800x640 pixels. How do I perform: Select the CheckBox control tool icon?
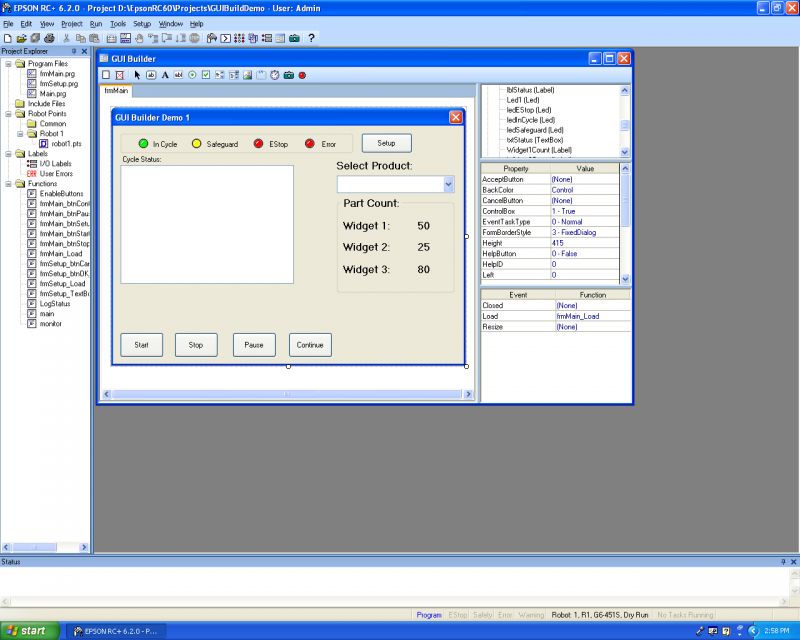click(x=206, y=75)
